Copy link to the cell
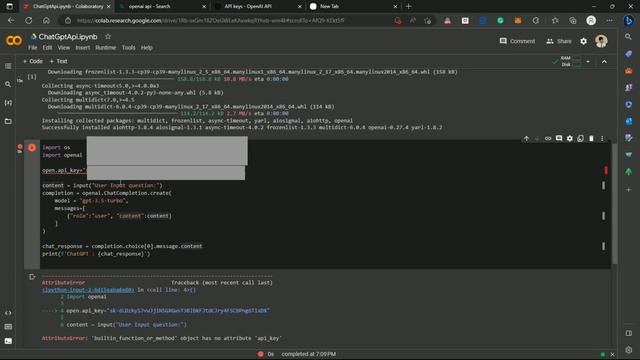The image size is (640, 360). coord(548,139)
